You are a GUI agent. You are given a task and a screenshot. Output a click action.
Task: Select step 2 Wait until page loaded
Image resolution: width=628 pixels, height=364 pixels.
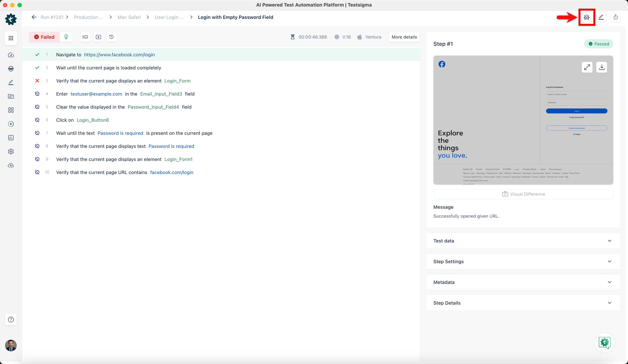pyautogui.click(x=221, y=68)
